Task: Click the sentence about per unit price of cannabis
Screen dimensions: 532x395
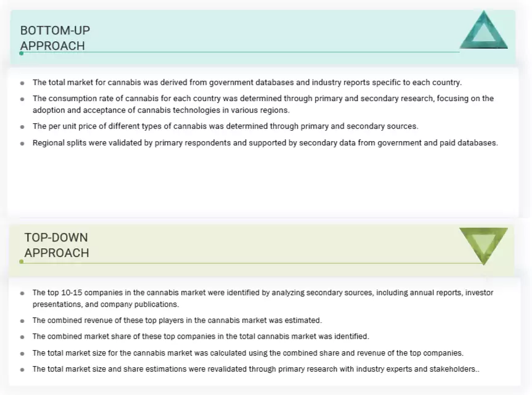Action: pos(225,126)
